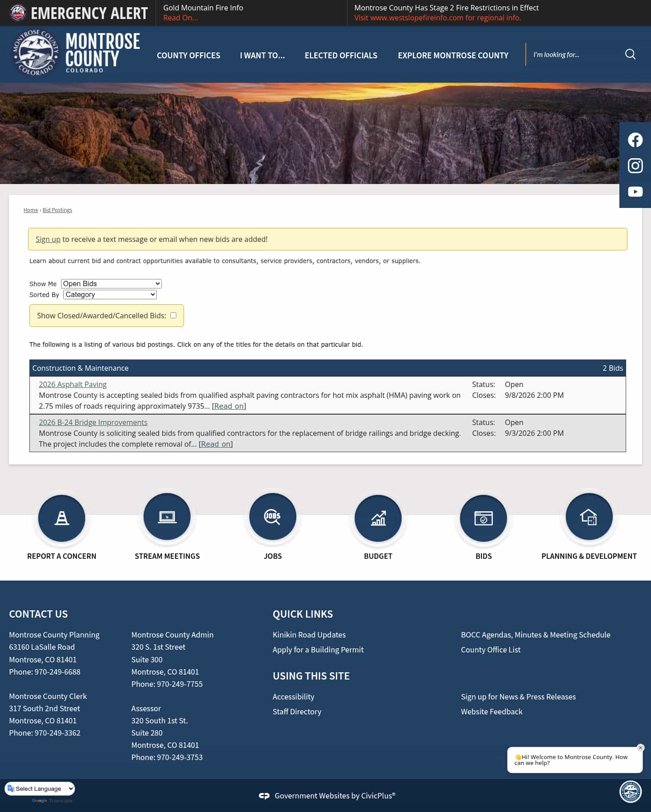Click the Contact Us heading

pos(38,614)
